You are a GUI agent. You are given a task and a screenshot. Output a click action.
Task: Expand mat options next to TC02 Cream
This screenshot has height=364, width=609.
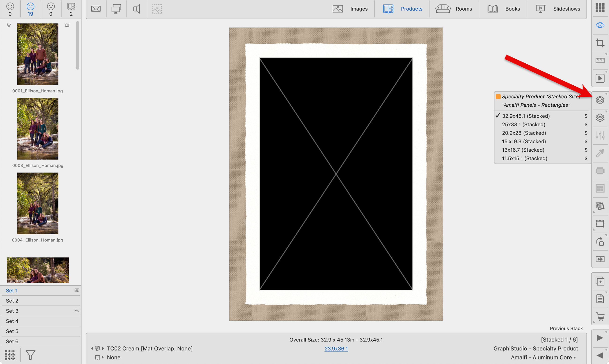[x=103, y=349]
